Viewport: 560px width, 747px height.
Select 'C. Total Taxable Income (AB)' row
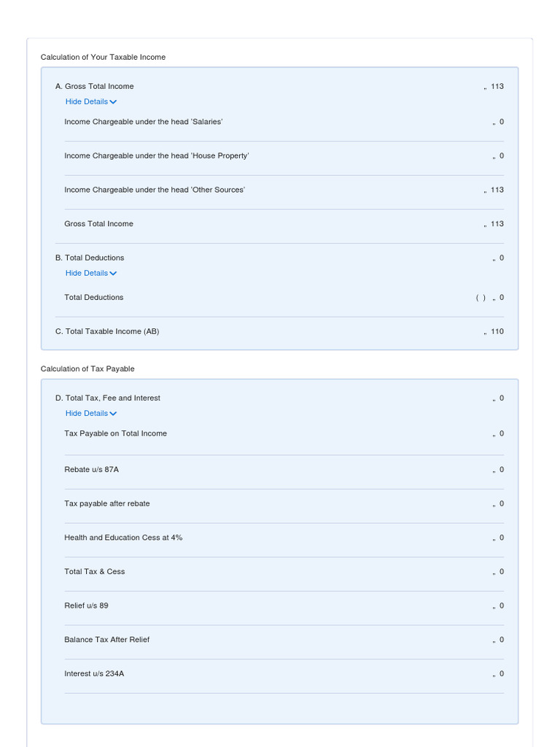coord(107,331)
